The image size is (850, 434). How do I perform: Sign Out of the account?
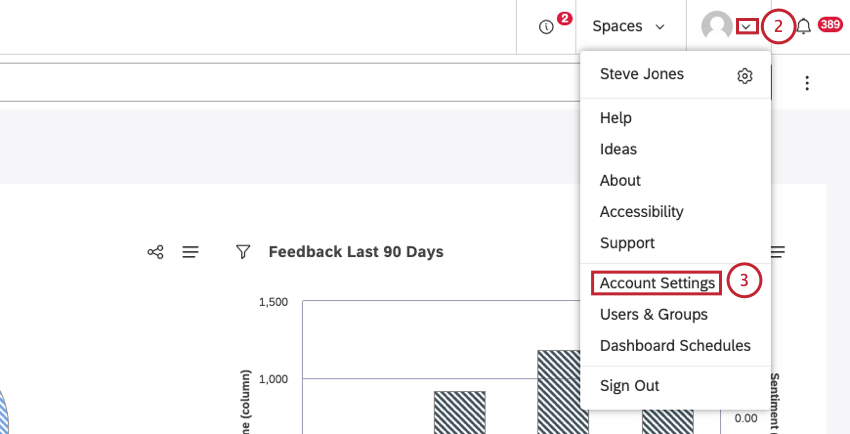click(629, 385)
